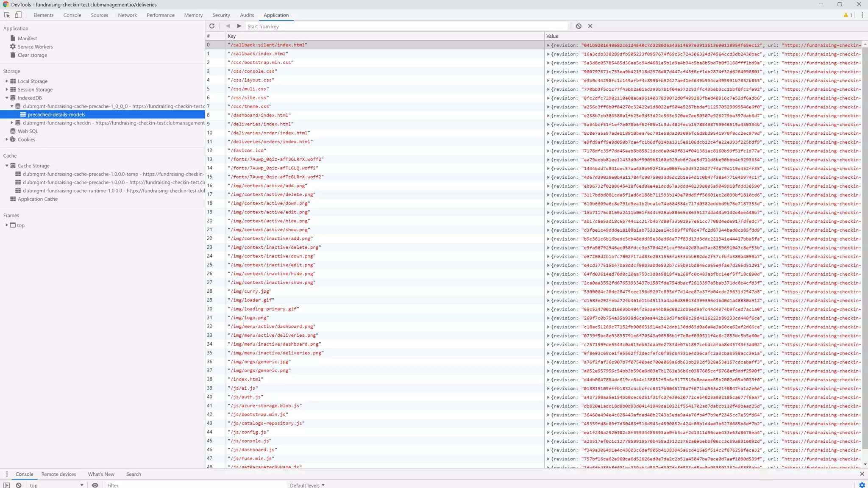Click the inspect element picker icon

7,15
